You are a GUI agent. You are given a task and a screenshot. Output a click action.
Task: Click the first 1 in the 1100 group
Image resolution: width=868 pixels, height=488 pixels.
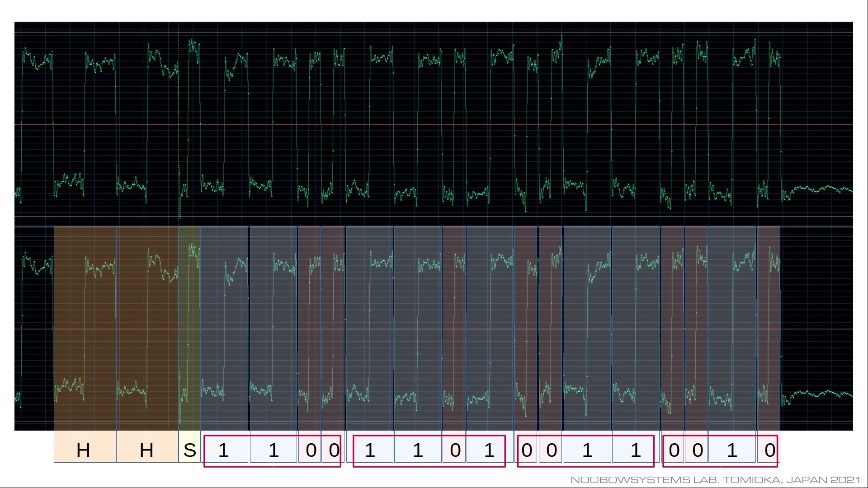pos(225,446)
